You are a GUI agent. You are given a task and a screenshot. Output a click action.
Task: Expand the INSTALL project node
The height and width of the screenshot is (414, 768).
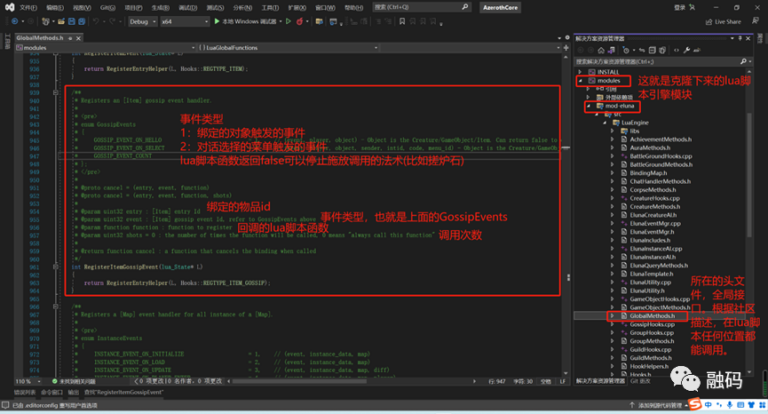[x=581, y=72]
